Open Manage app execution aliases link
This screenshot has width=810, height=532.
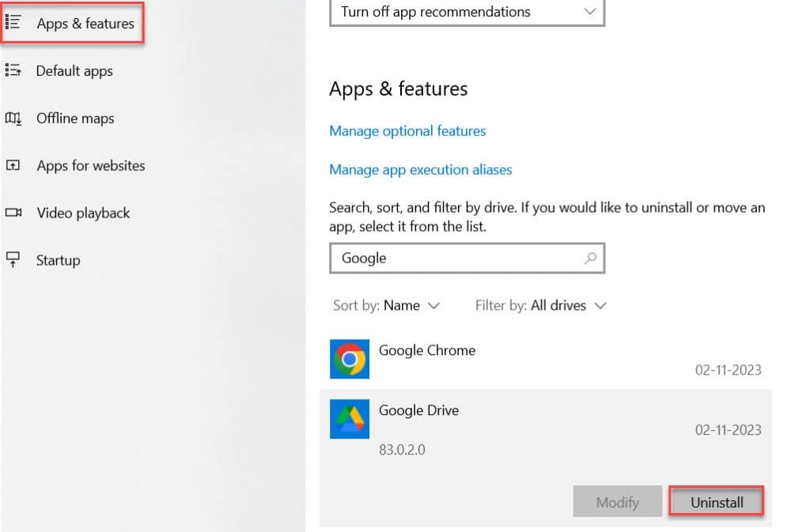(x=421, y=170)
